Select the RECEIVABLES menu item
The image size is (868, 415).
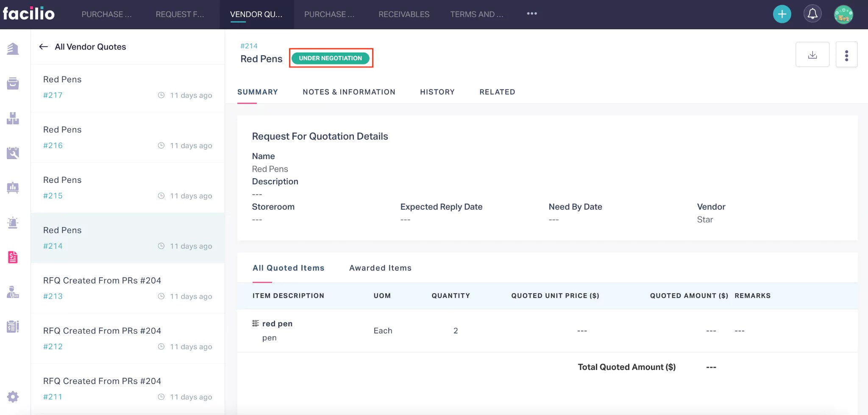pyautogui.click(x=403, y=14)
